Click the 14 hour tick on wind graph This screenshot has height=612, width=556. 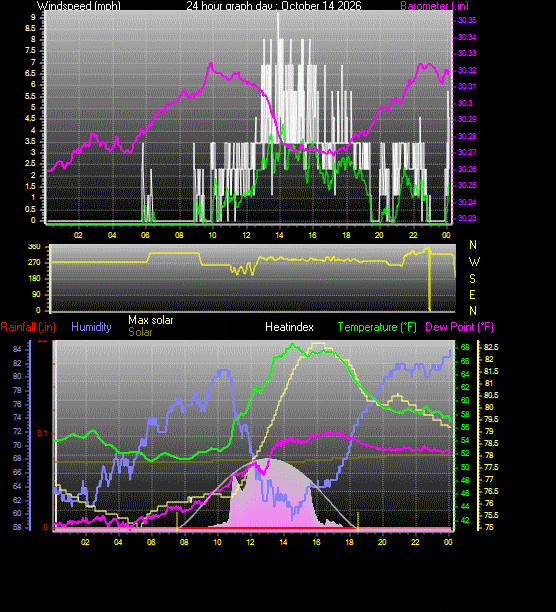279,235
